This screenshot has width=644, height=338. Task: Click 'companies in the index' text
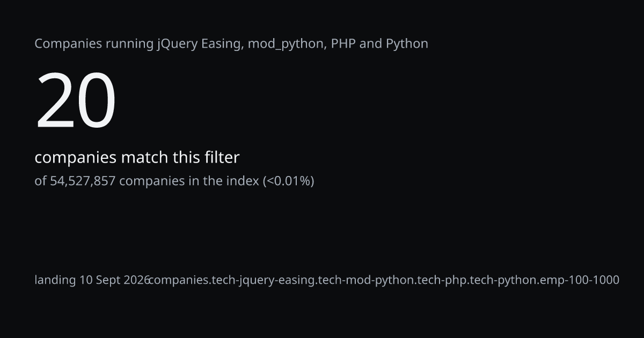click(189, 181)
